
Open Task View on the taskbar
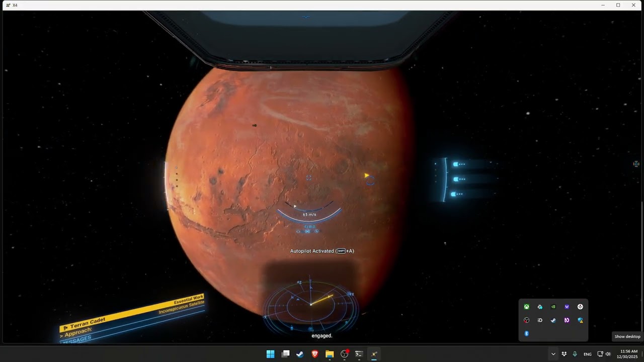[285, 354]
